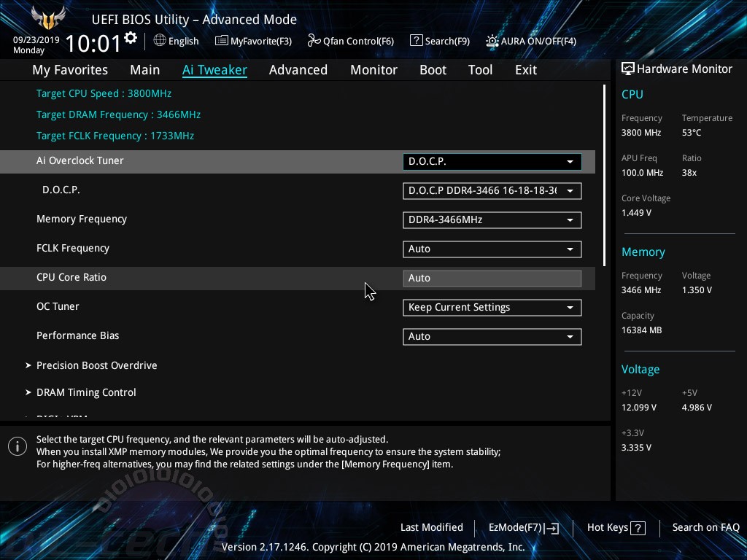Open the FCLK Frequency dropdown
The height and width of the screenshot is (560, 747).
tap(492, 249)
